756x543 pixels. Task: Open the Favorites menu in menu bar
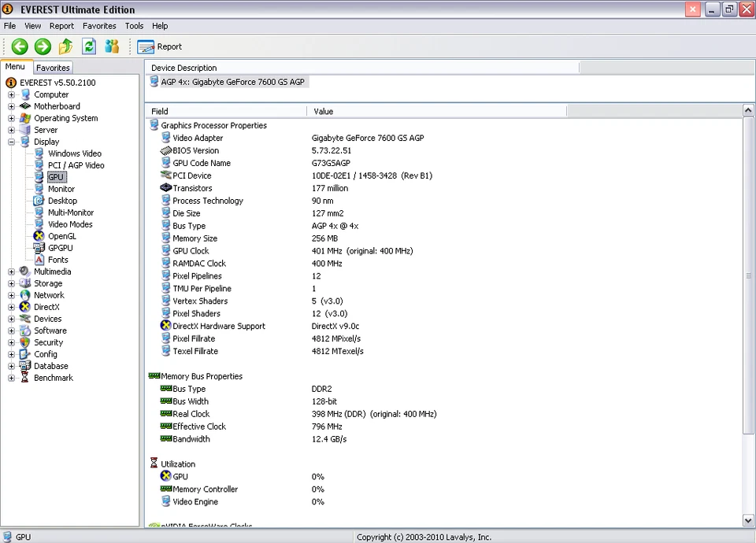point(99,26)
